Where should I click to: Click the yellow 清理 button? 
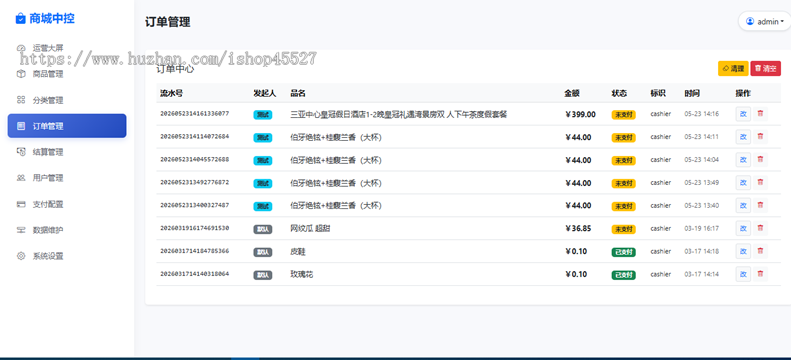733,69
